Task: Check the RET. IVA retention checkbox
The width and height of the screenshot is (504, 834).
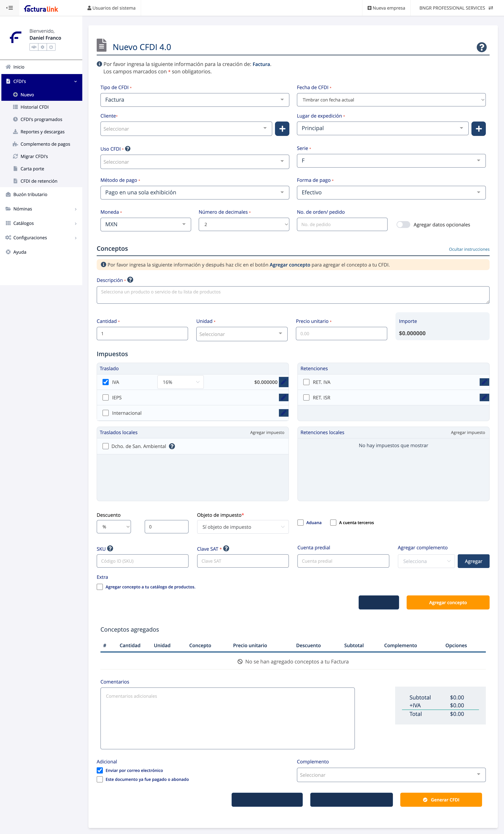Action: pos(306,382)
